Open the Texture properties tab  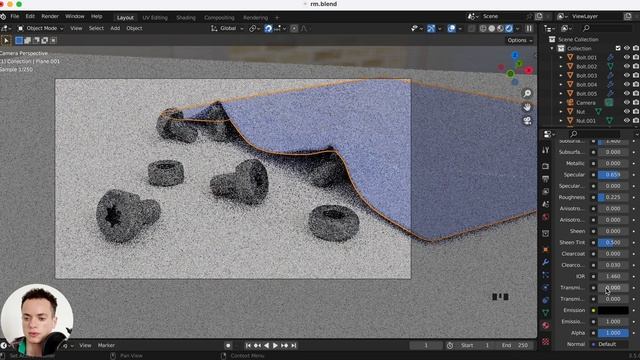pyautogui.click(x=546, y=341)
